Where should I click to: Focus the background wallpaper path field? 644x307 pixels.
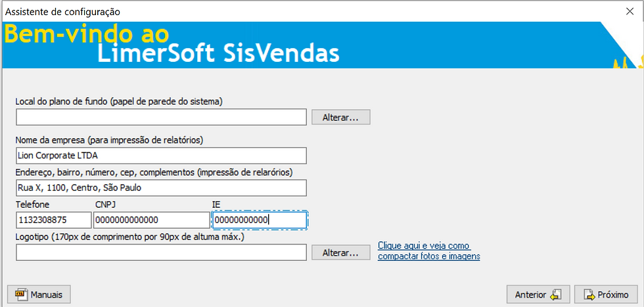(x=162, y=117)
